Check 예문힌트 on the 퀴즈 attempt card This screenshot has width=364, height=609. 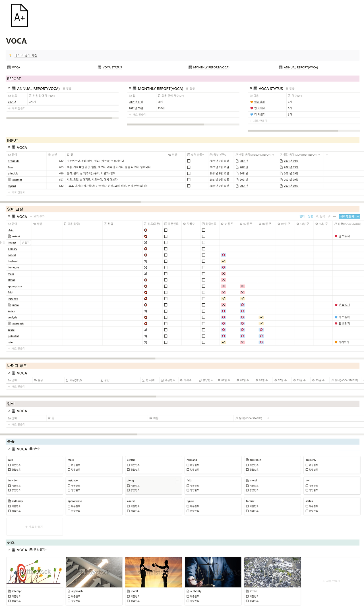point(9,596)
